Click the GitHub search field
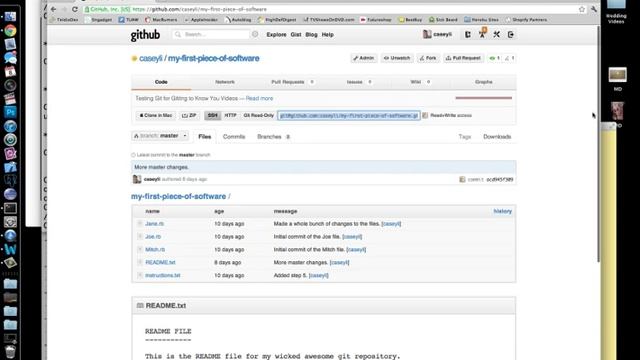The width and height of the screenshot is (640, 360). 211,34
